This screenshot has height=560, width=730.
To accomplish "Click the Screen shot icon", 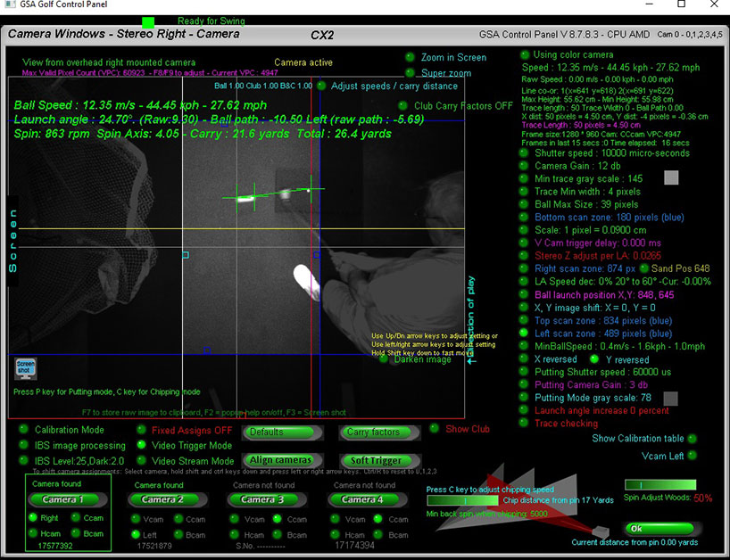I will 26,368.
